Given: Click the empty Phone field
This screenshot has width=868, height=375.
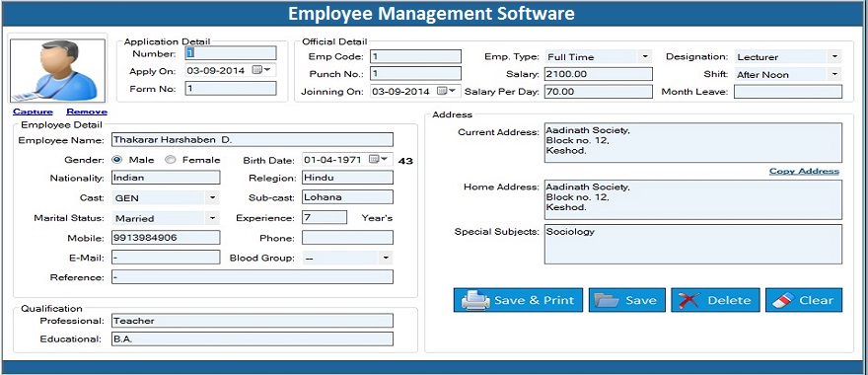Looking at the screenshot, I should coord(347,238).
